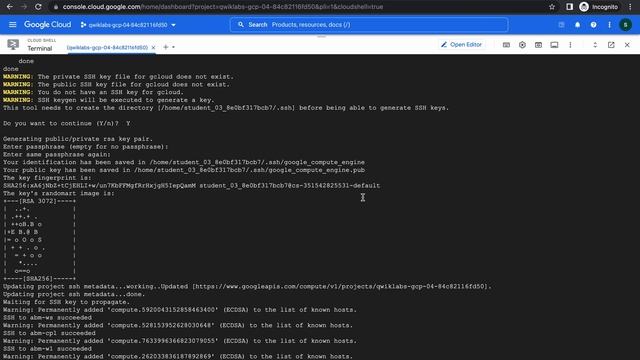640x360 pixels.
Task: Expand the new tab options arrow
Action: click(173, 47)
